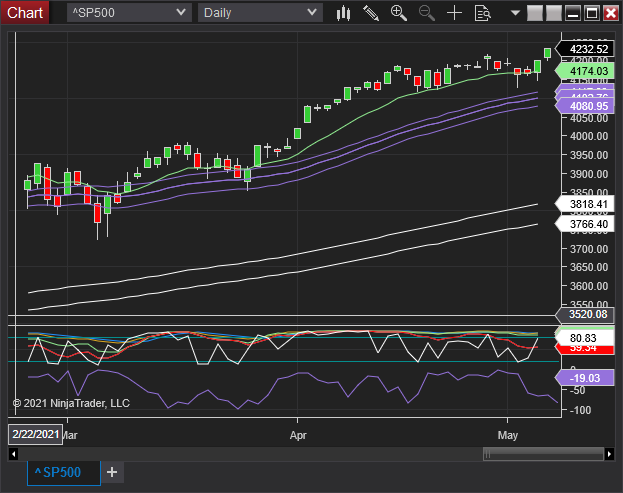Click the 80.83 indicator value marker
623x493 pixels.
tap(585, 338)
